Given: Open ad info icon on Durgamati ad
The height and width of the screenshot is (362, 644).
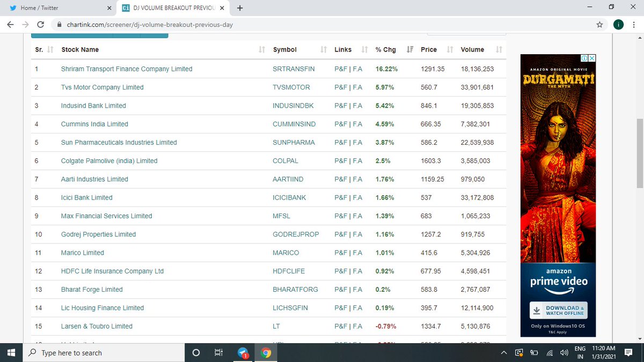Looking at the screenshot, I should click(x=585, y=58).
